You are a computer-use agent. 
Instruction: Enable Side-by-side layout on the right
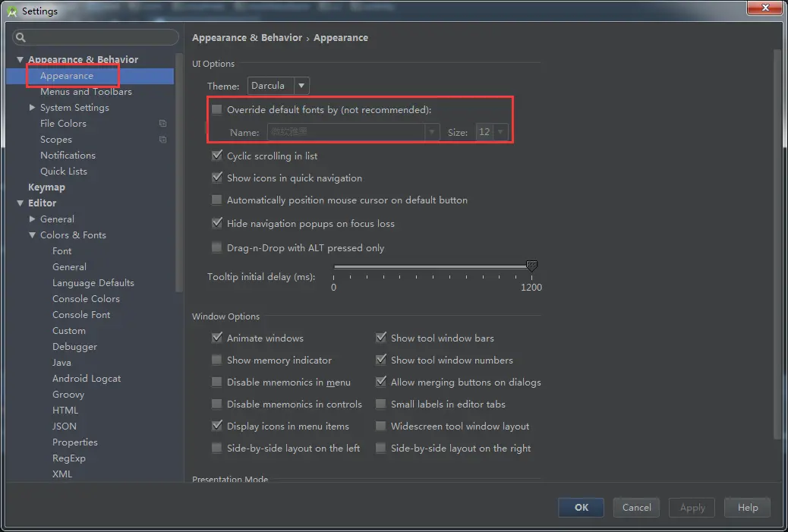[381, 448]
